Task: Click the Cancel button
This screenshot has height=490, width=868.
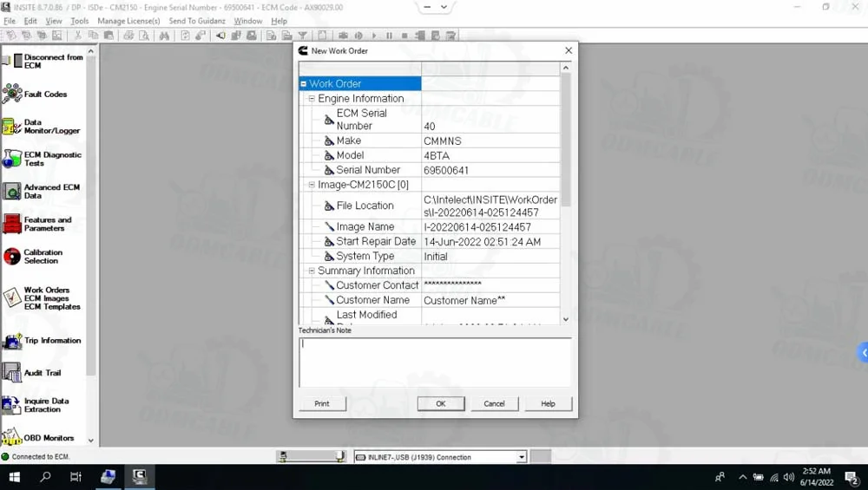Action: (x=494, y=403)
